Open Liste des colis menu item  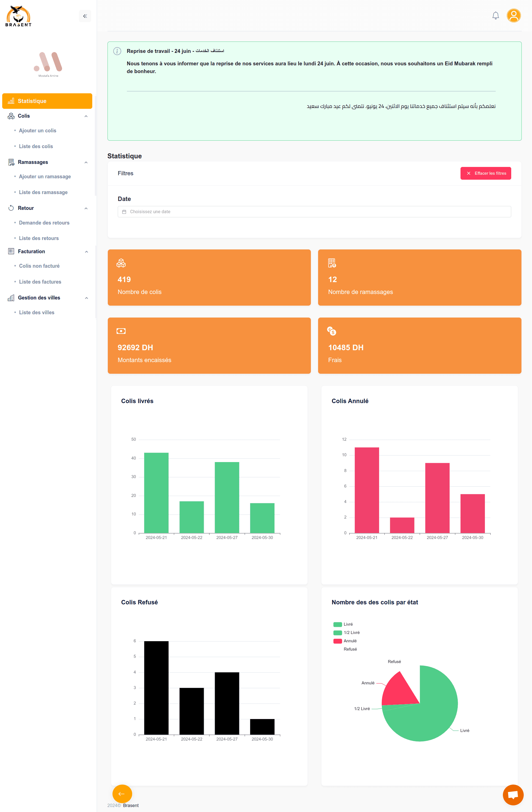(36, 146)
